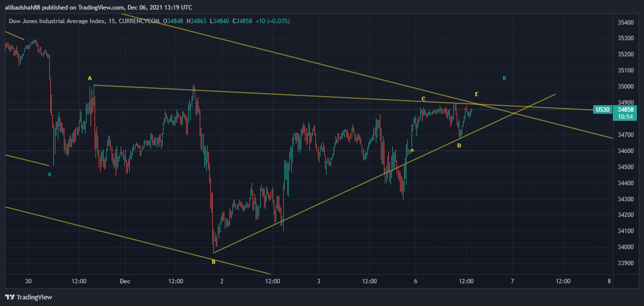Click the high value H34863
Image resolution: width=644 pixels, height=306 pixels.
pyautogui.click(x=197, y=21)
